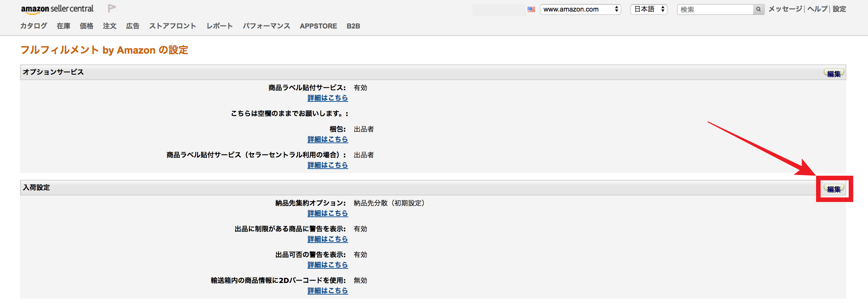Open 詳細はこちら under 商品ラベル貼付サービス
The image size is (868, 303).
coord(327,98)
